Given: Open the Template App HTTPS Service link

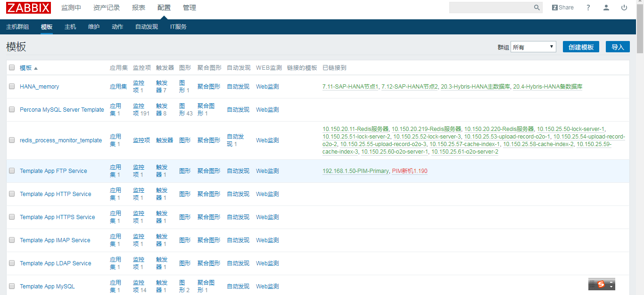Looking at the screenshot, I should [x=58, y=217].
